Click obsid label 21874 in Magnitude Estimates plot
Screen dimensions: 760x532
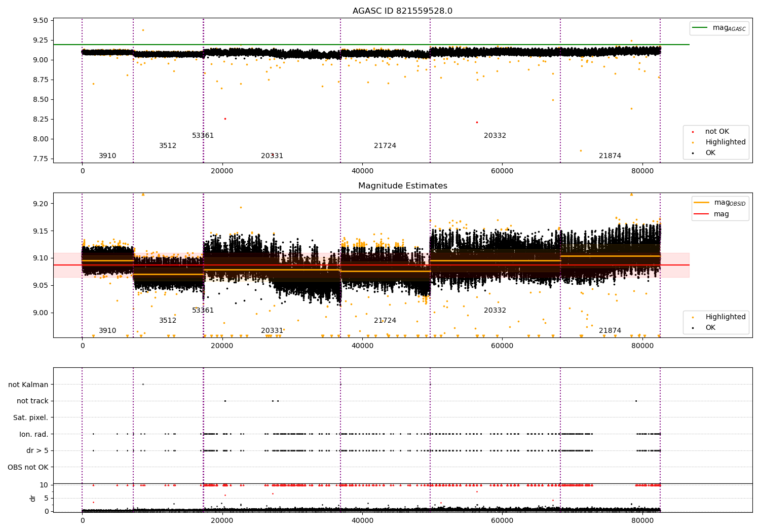click(x=610, y=331)
